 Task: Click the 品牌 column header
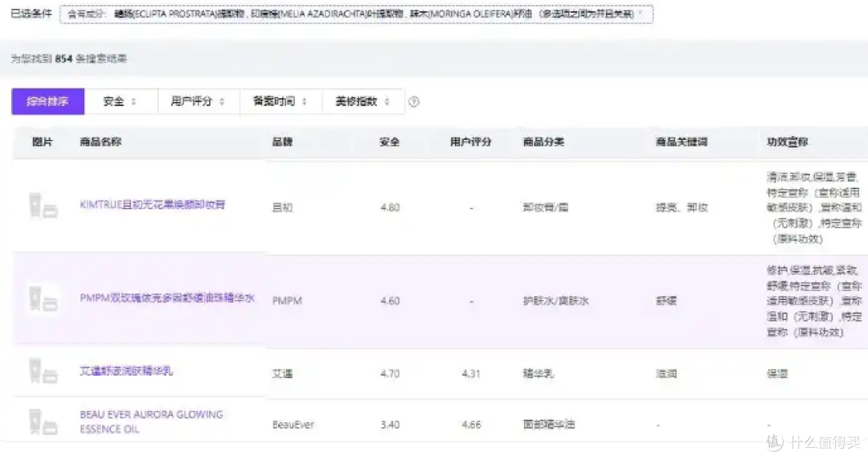point(282,142)
